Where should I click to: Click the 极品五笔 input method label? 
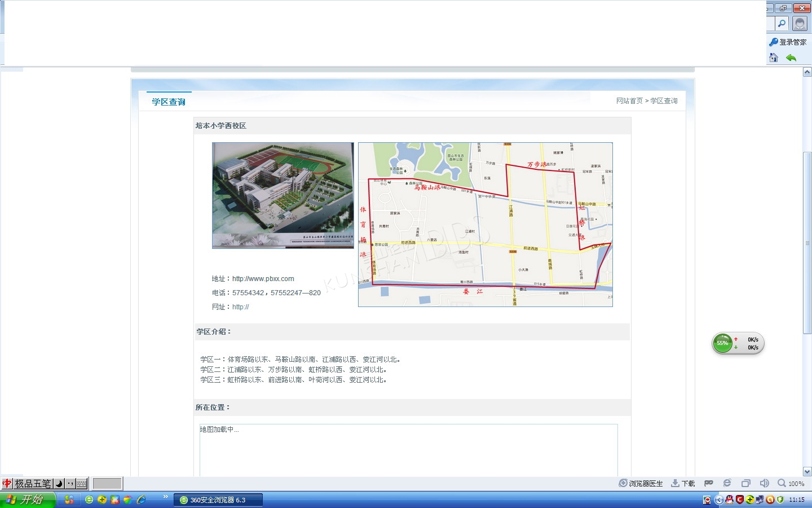[33, 484]
